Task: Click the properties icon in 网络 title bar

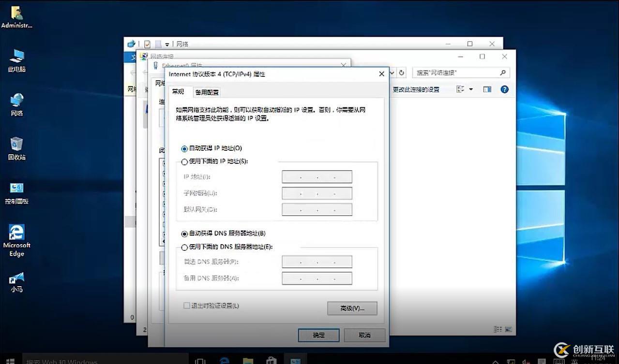Action: [147, 44]
